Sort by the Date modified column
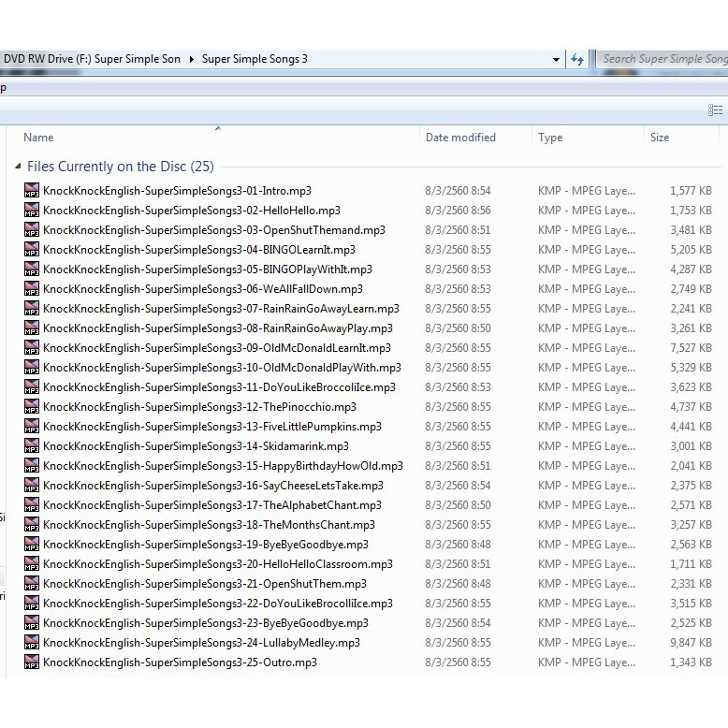This screenshot has height=728, width=728. 460,138
